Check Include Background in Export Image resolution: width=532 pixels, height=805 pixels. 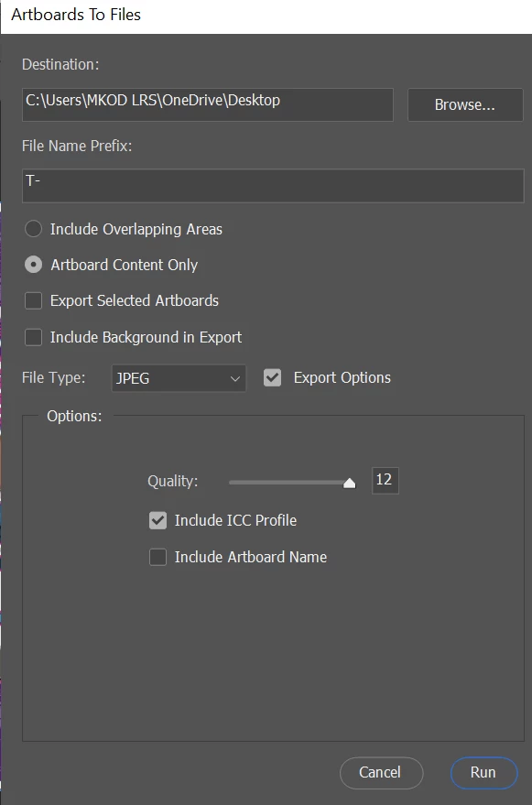point(33,337)
